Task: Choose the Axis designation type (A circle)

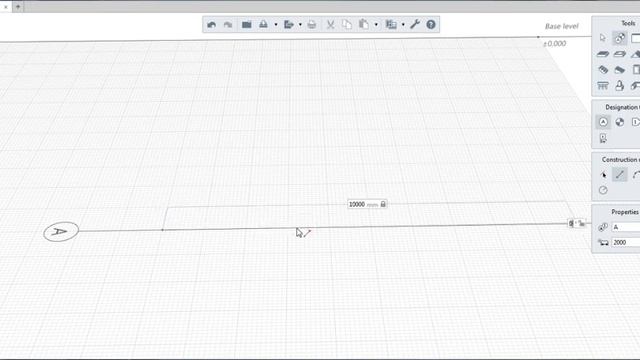Action: 603,122
